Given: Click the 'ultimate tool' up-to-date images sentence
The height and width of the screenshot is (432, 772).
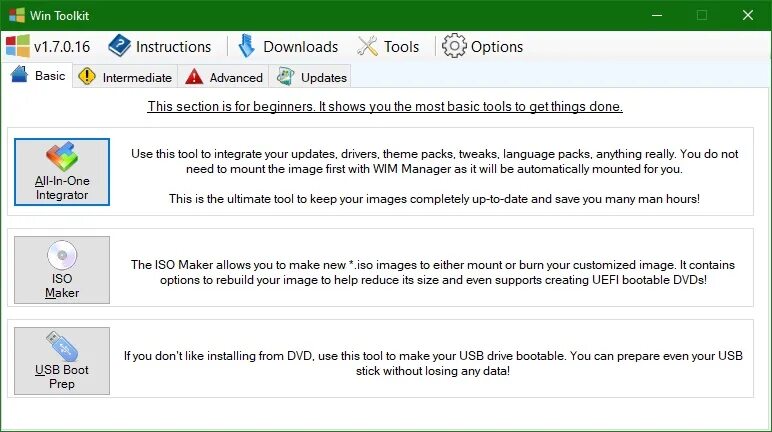Looking at the screenshot, I should pyautogui.click(x=434, y=199).
